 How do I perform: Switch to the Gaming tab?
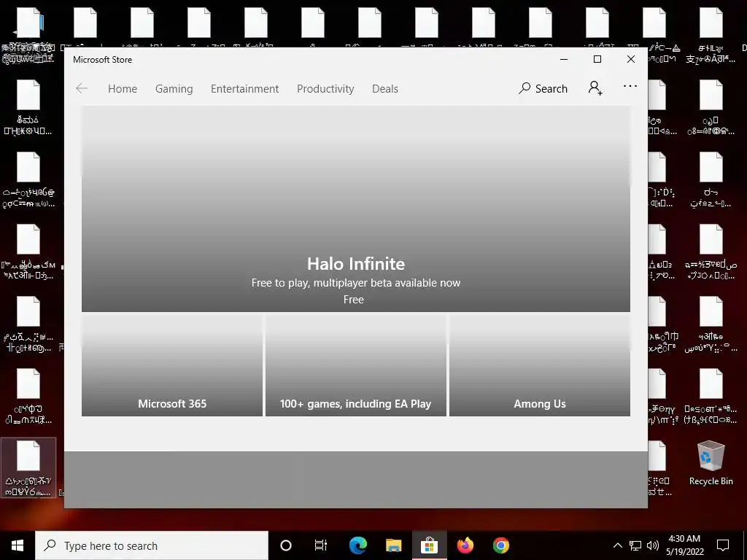(174, 89)
